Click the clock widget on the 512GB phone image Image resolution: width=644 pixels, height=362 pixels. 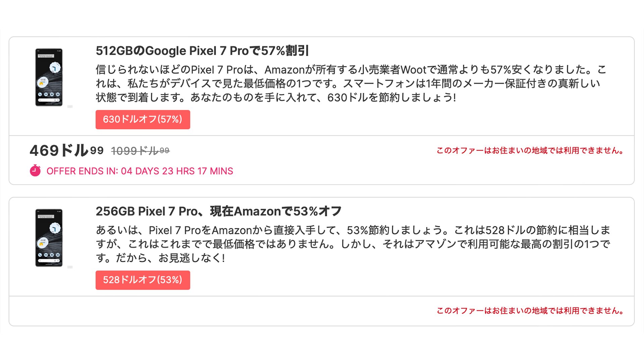(55, 68)
